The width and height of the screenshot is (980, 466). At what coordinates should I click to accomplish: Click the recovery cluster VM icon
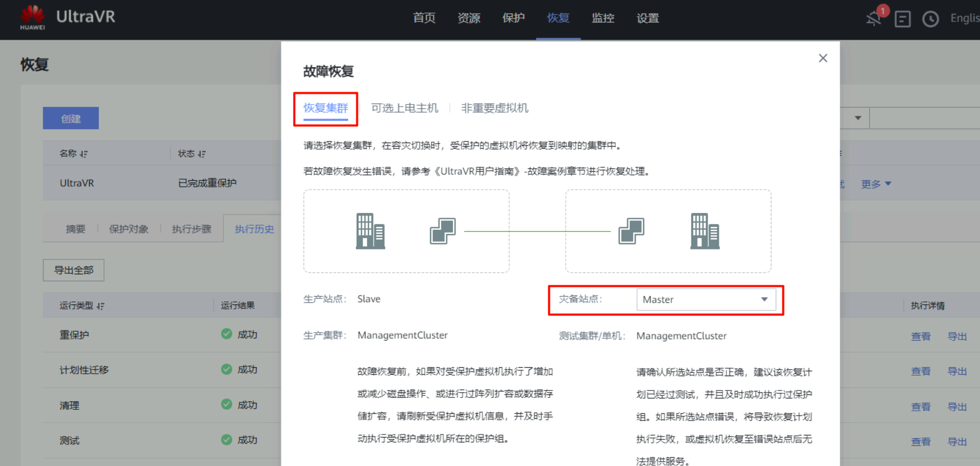tap(631, 231)
